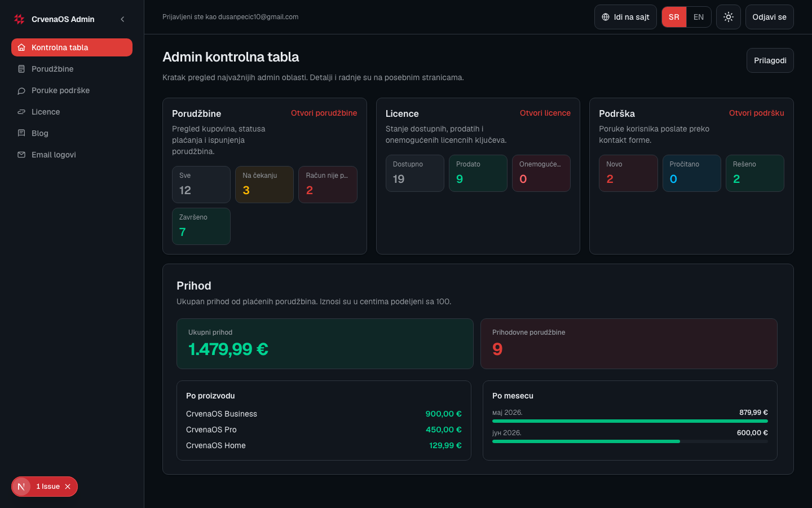Click the Odjavi se button
The height and width of the screenshot is (508, 812).
(x=769, y=17)
